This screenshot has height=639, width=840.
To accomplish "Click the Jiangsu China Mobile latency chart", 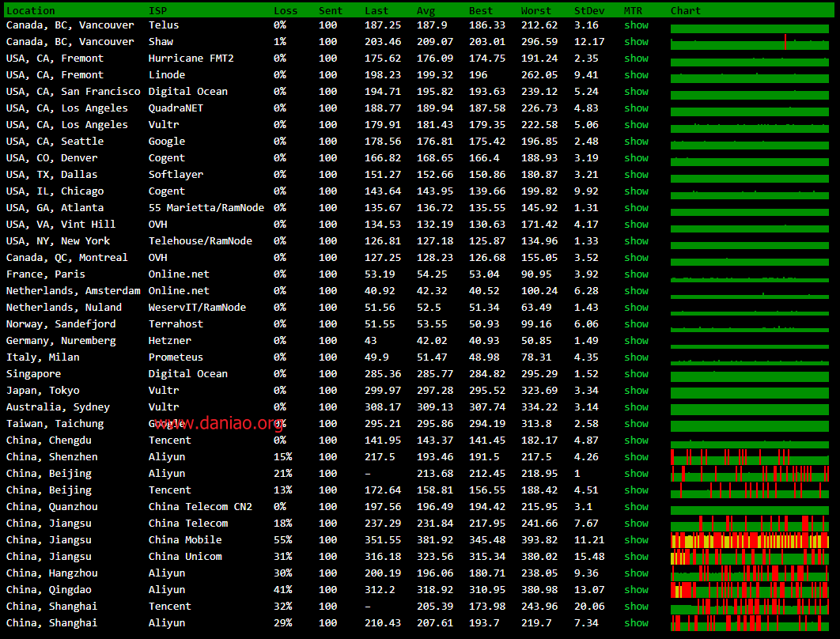I will [750, 540].
